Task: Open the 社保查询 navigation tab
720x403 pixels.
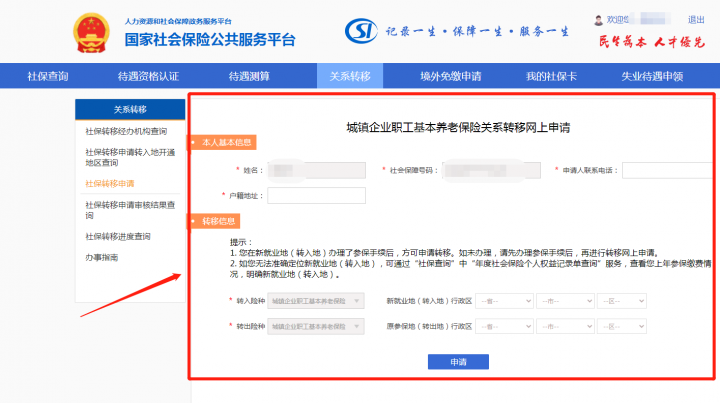Action: (x=48, y=76)
